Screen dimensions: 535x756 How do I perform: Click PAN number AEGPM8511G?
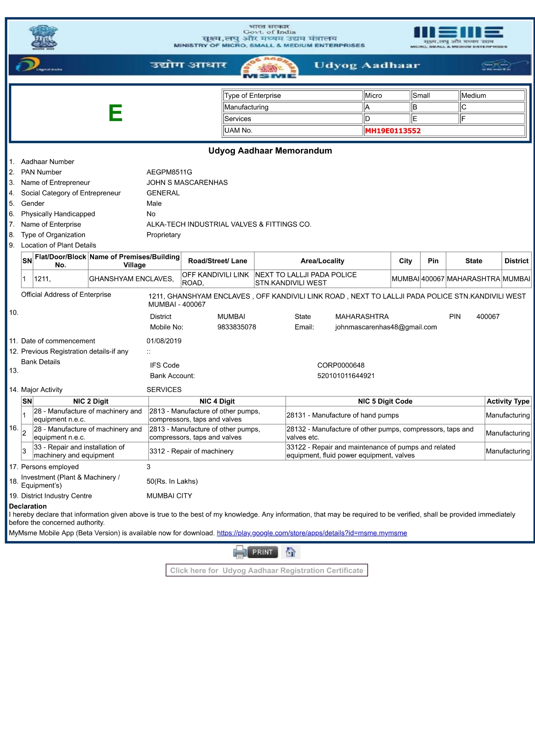(169, 172)
